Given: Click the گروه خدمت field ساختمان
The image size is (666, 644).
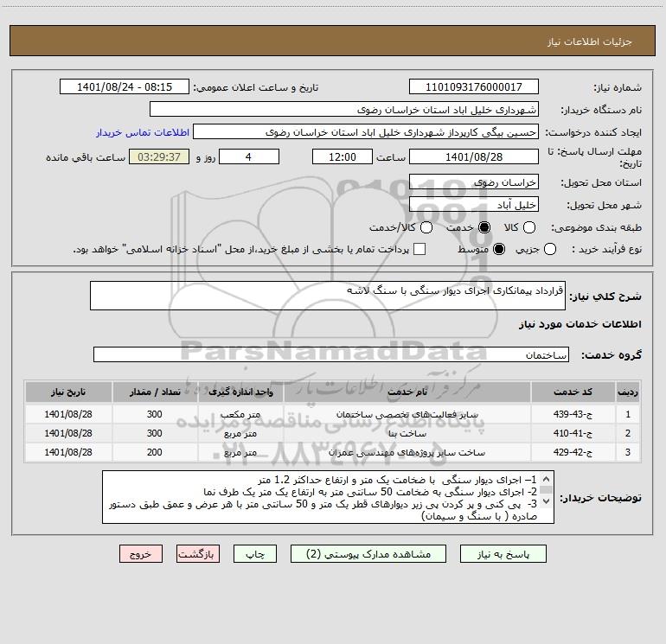Looking at the screenshot, I should (x=331, y=354).
